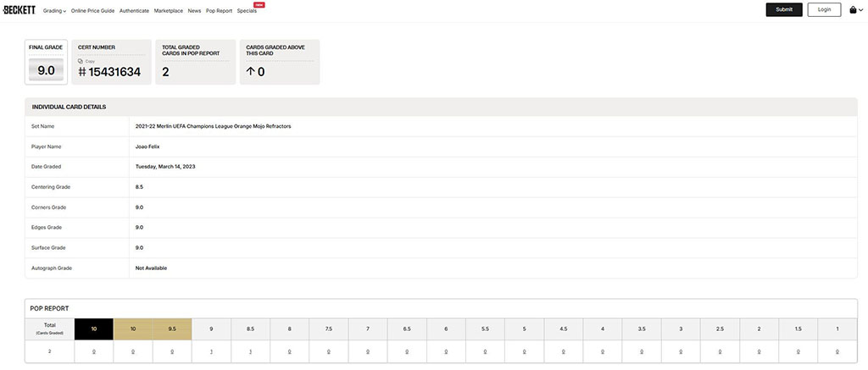Go to the Marketplace page

pyautogui.click(x=169, y=10)
